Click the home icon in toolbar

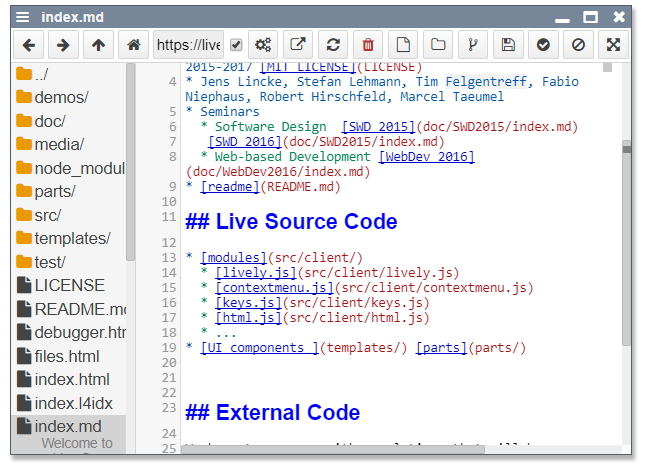[x=131, y=45]
